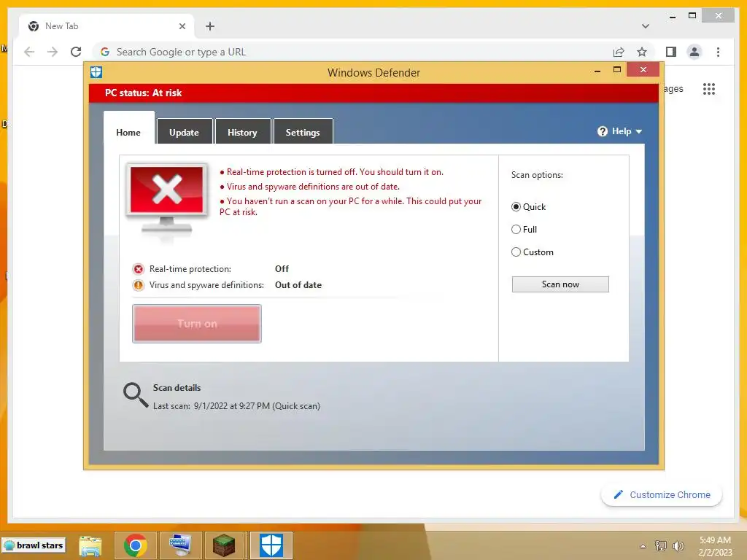Viewport: 747px width, 560px height.
Task: Open the network tray icon
Action: click(661, 545)
